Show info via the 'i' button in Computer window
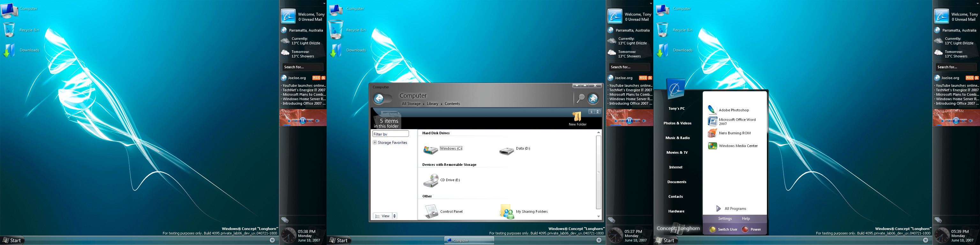 coord(591,111)
